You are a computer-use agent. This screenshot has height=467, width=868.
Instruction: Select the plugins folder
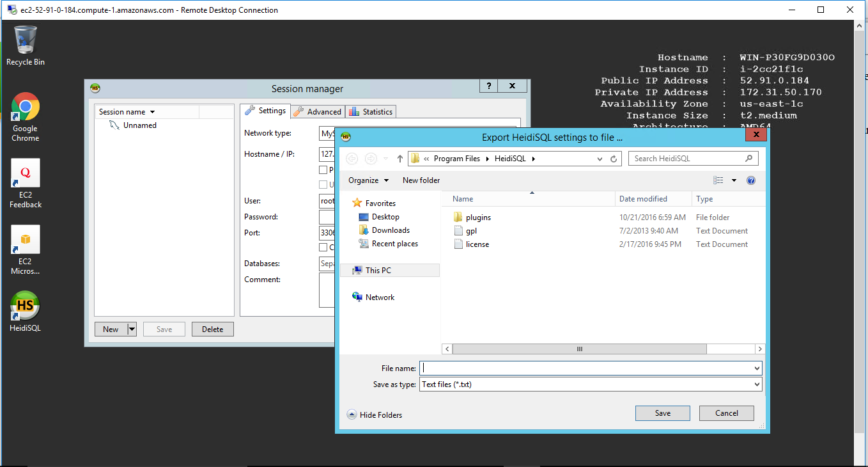pyautogui.click(x=478, y=218)
